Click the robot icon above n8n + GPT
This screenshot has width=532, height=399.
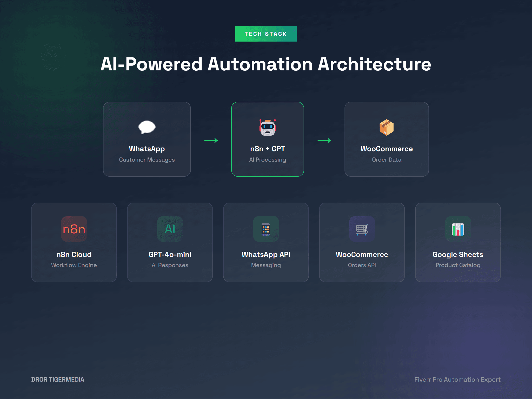(268, 127)
